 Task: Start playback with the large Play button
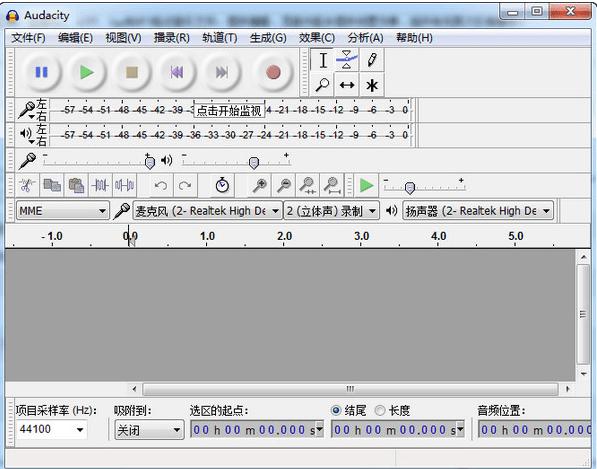pos(87,72)
